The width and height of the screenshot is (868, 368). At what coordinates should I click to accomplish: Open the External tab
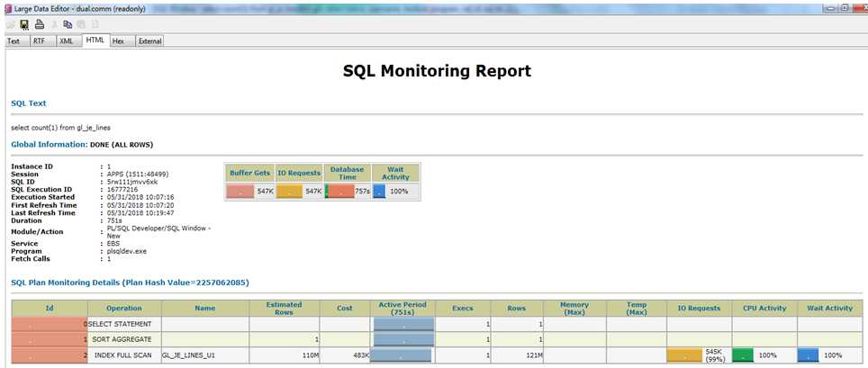[x=149, y=41]
